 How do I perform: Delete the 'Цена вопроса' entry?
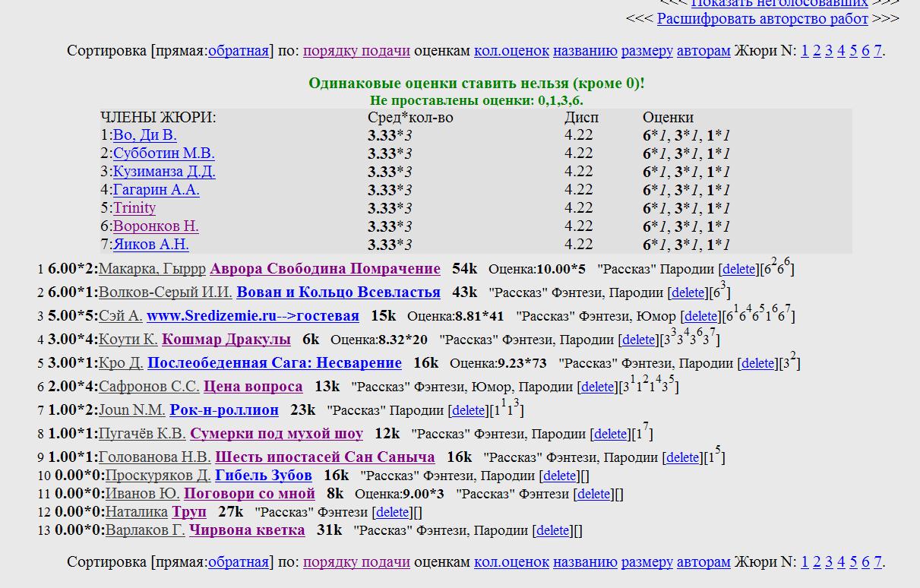coord(597,387)
